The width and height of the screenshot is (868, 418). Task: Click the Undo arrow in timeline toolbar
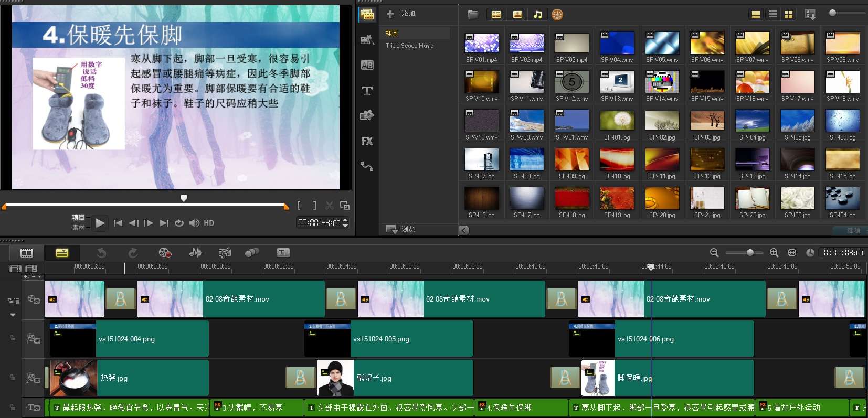click(x=101, y=253)
